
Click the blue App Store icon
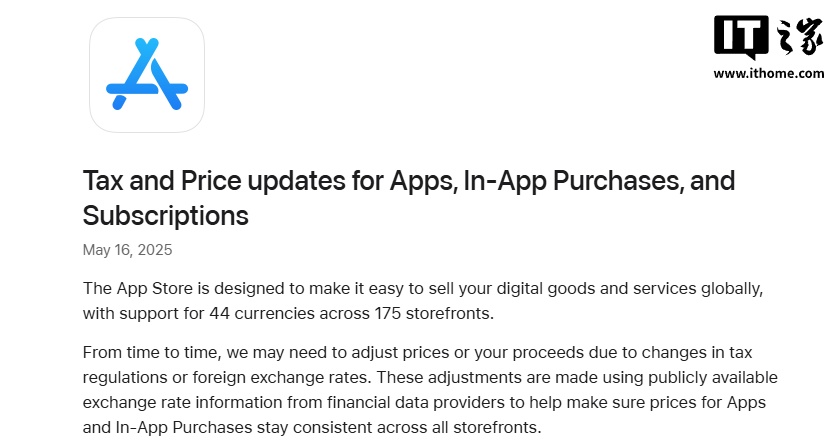pos(147,75)
